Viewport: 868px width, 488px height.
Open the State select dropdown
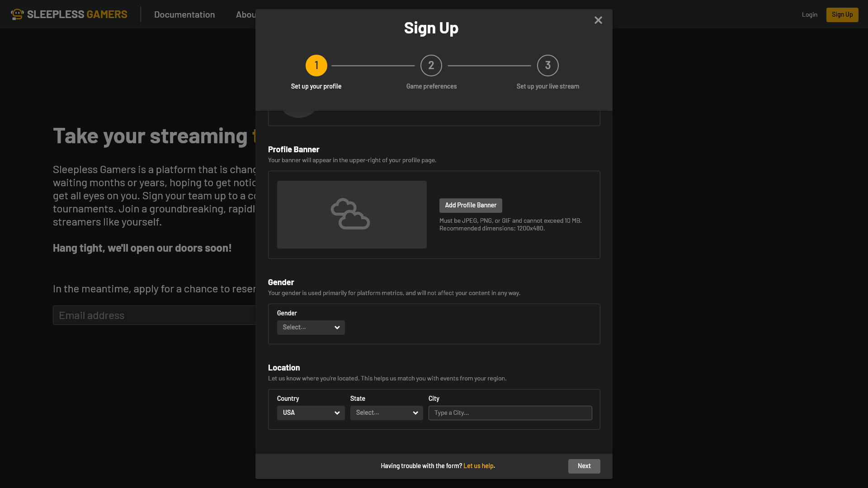(386, 413)
